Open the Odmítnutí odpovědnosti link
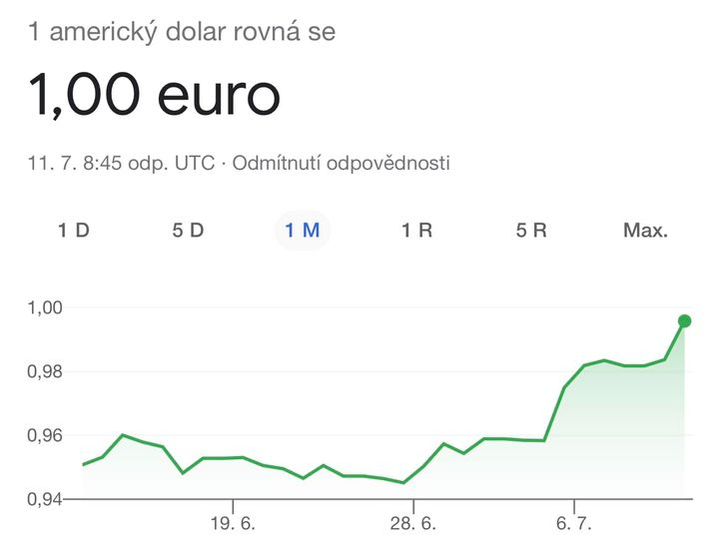Viewport: 720px width, 539px height. pyautogui.click(x=341, y=163)
